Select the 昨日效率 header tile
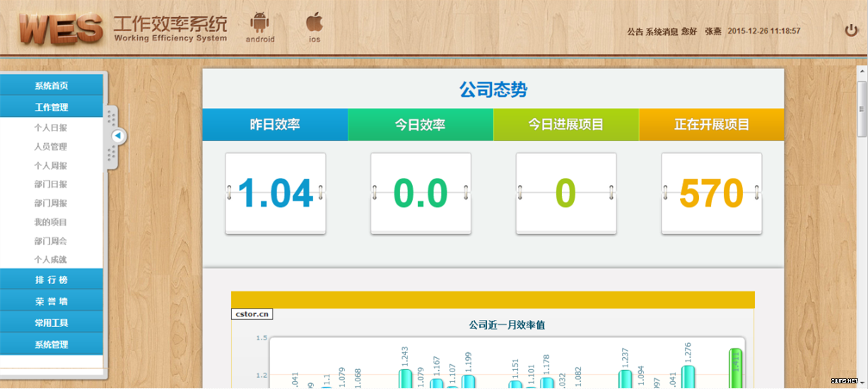Screen dimensions: 868x389 [275, 125]
